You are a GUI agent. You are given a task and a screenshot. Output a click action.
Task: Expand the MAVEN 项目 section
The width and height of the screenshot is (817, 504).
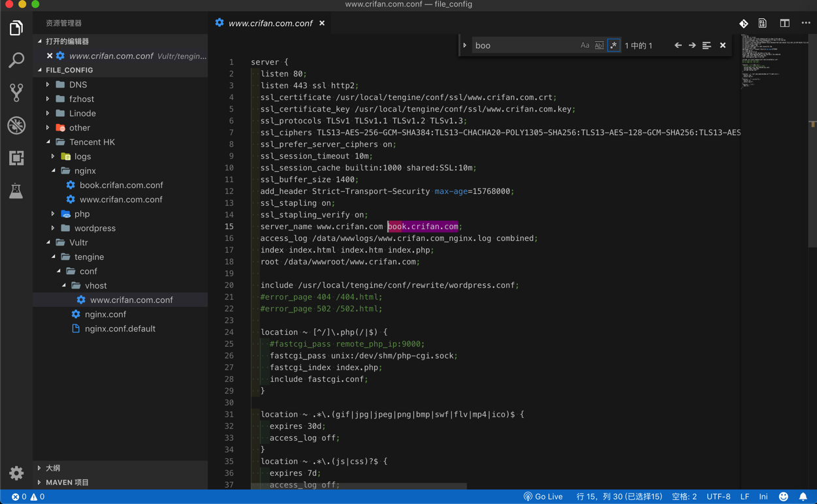coord(67,482)
